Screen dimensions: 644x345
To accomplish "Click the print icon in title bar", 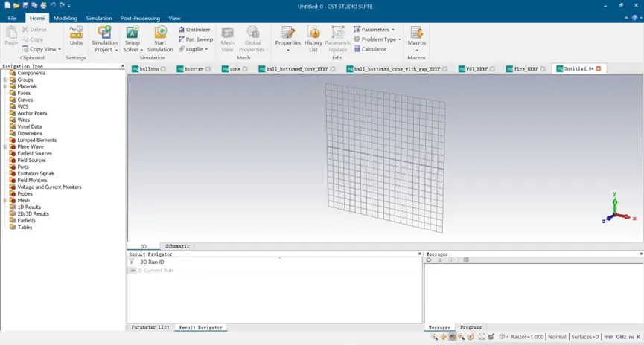I will click(43, 5).
